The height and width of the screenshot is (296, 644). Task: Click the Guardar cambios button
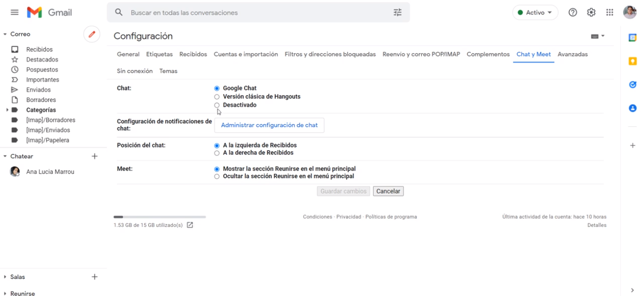pyautogui.click(x=343, y=191)
